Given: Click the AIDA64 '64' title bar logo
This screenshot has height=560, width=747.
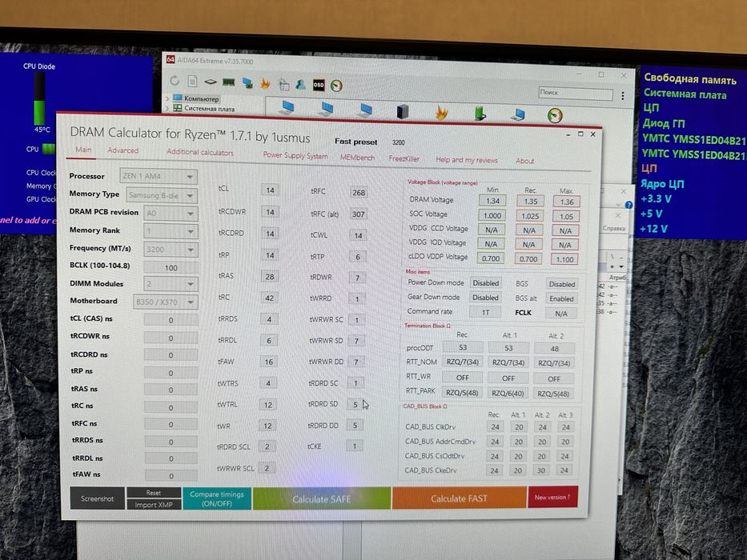Looking at the screenshot, I should [x=170, y=59].
